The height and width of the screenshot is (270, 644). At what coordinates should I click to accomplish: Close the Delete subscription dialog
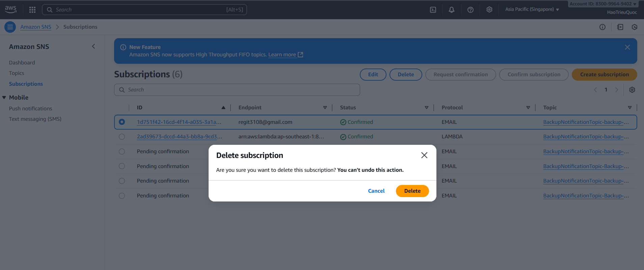(x=424, y=155)
